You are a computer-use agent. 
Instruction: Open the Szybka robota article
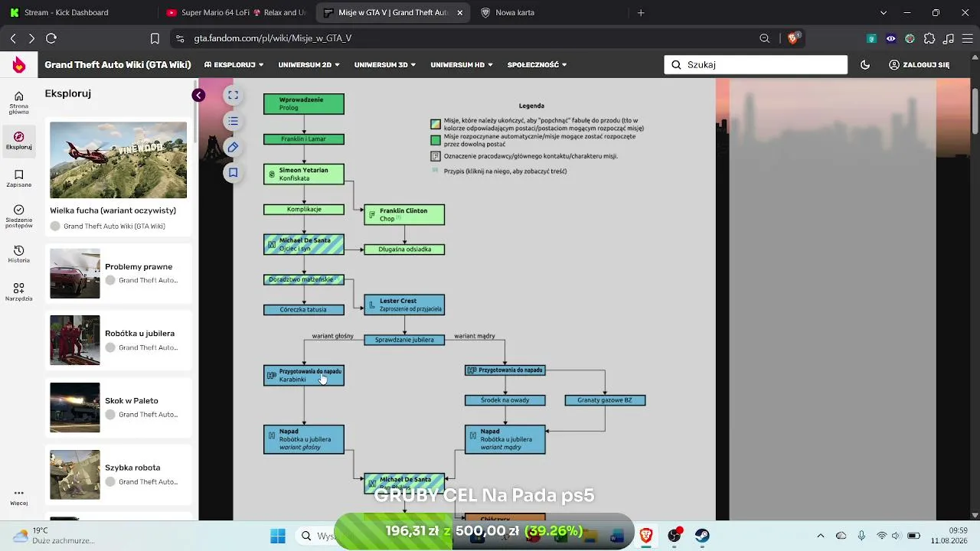(x=118, y=475)
